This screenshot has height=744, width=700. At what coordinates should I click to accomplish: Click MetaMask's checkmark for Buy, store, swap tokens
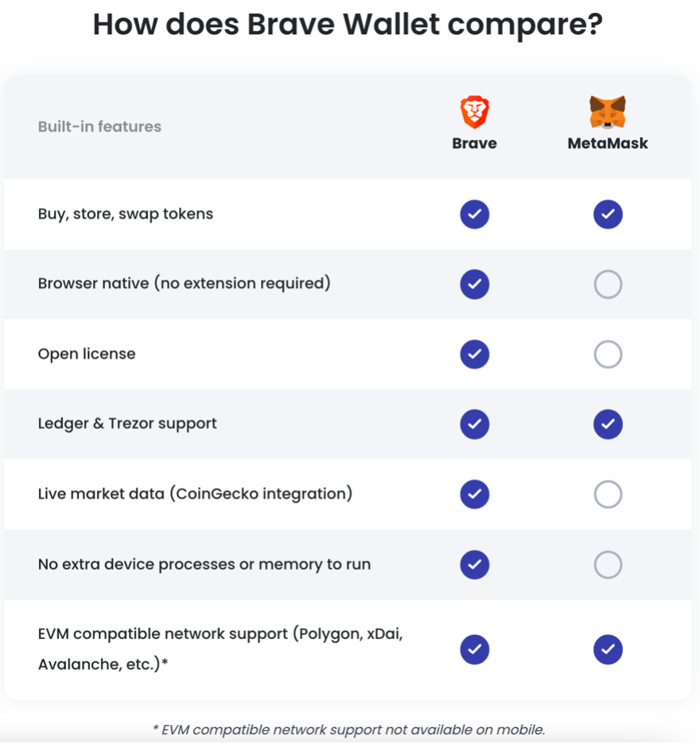[x=608, y=214]
